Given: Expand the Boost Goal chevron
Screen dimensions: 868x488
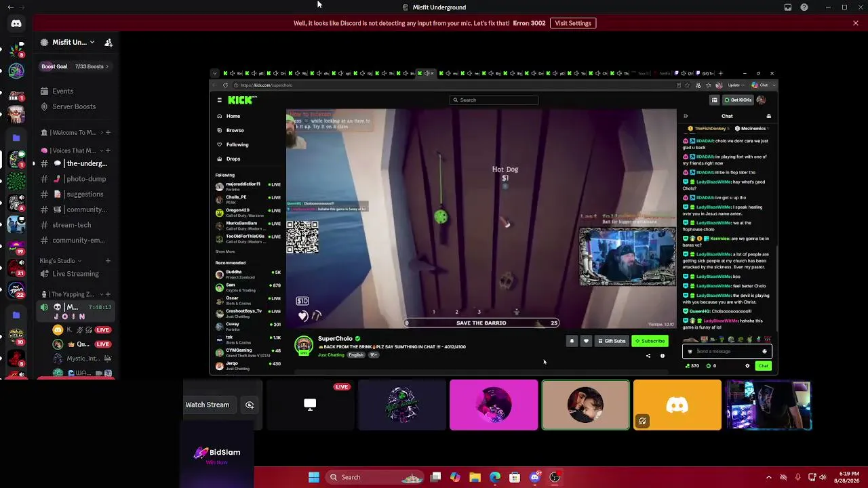Looking at the screenshot, I should [107, 66].
